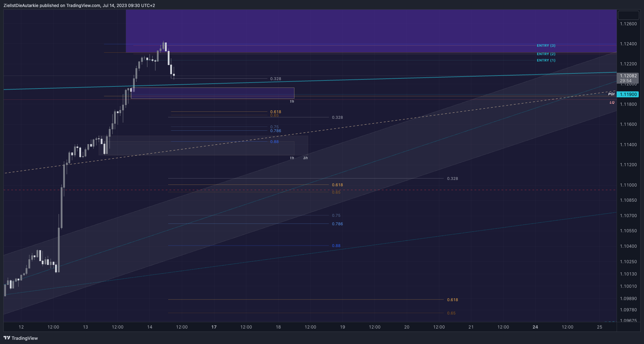
Task: Click the ENTRY (1) label
Action: tap(546, 60)
